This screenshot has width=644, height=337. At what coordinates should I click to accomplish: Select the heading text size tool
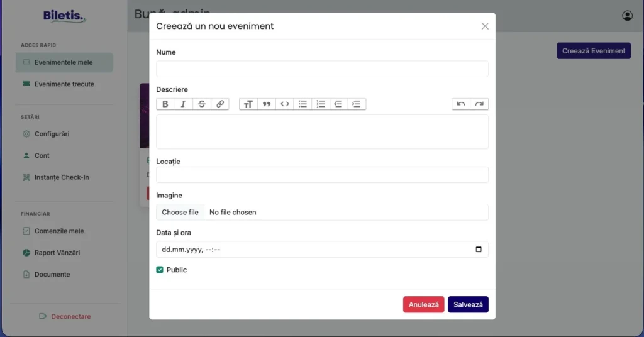248,104
